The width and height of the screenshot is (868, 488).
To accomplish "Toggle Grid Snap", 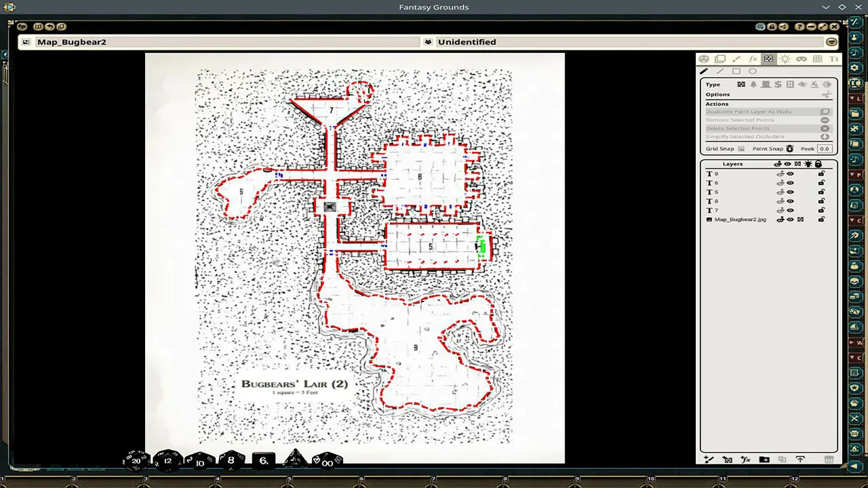I will (x=741, y=148).
